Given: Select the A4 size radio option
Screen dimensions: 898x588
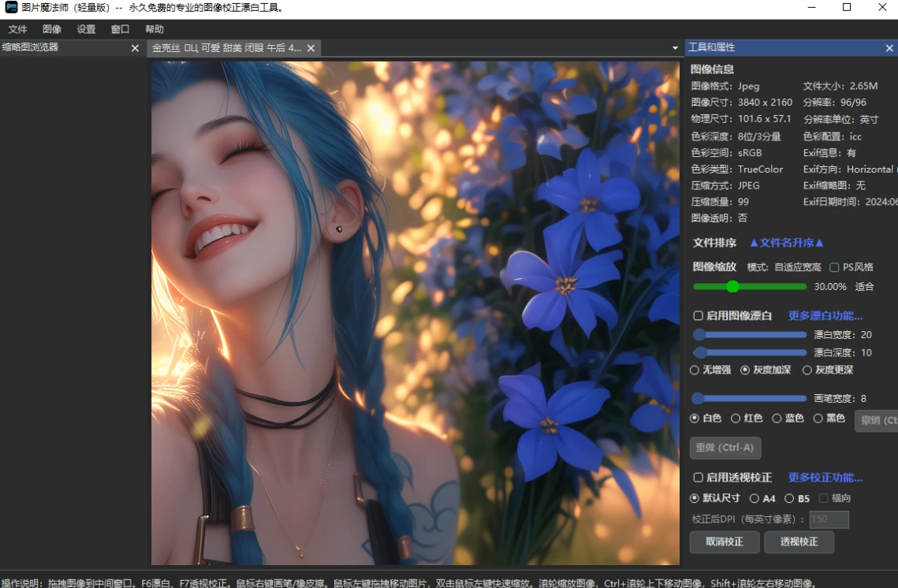Looking at the screenshot, I should pyautogui.click(x=755, y=499).
